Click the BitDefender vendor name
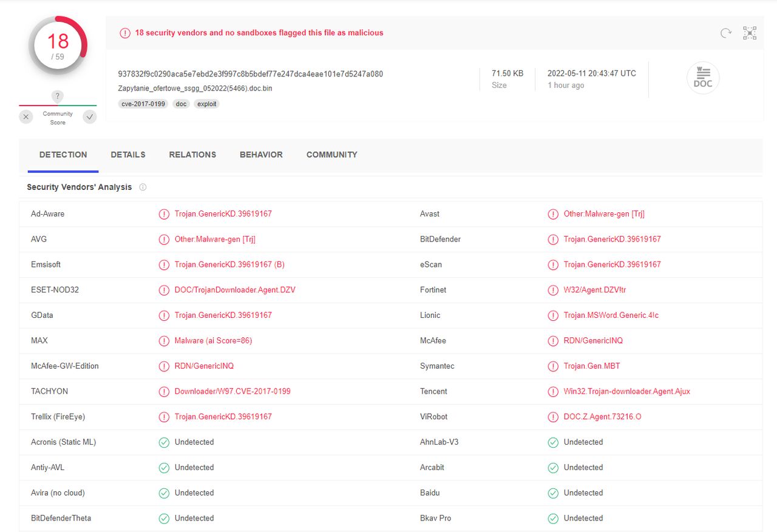Viewport: 777px width, 532px height. (441, 239)
